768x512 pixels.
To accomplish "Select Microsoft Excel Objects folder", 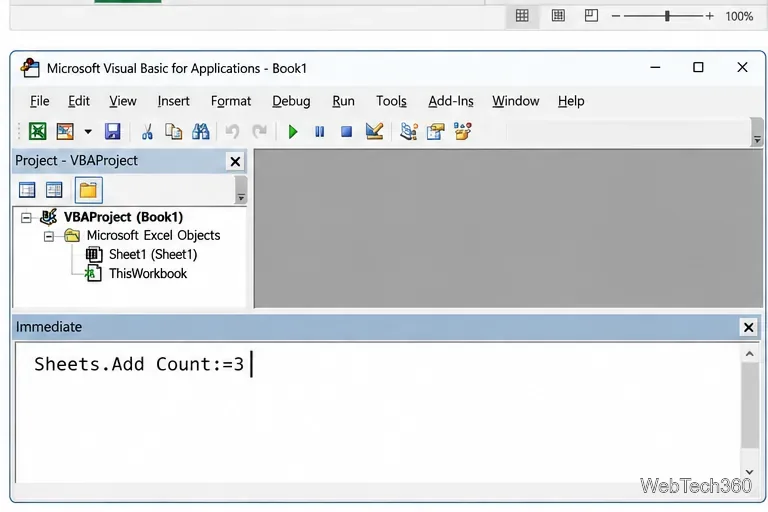I will (153, 236).
